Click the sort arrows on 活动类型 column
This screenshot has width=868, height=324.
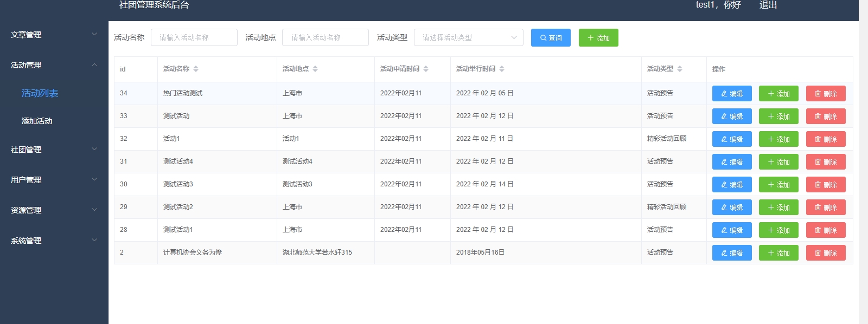tap(680, 69)
